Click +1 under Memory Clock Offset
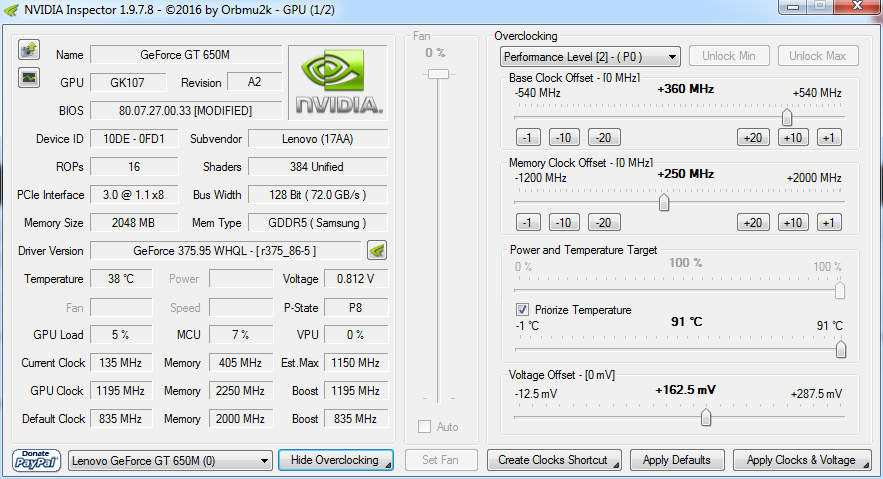This screenshot has height=479, width=883. pyautogui.click(x=829, y=222)
